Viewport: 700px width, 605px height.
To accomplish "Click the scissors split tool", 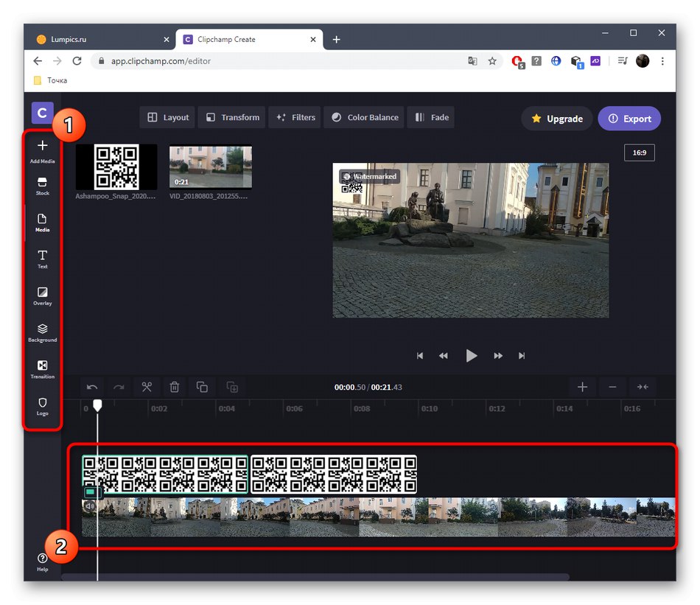I will coord(147,387).
